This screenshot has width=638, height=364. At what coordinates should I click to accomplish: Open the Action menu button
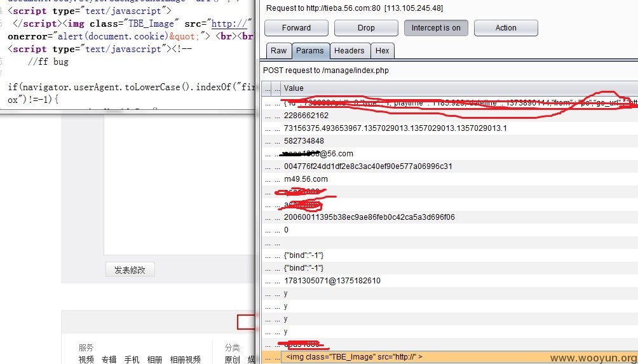(506, 28)
